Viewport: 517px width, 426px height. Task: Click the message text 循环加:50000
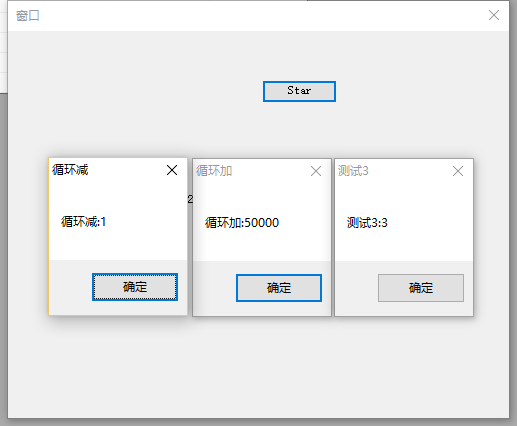click(x=242, y=223)
